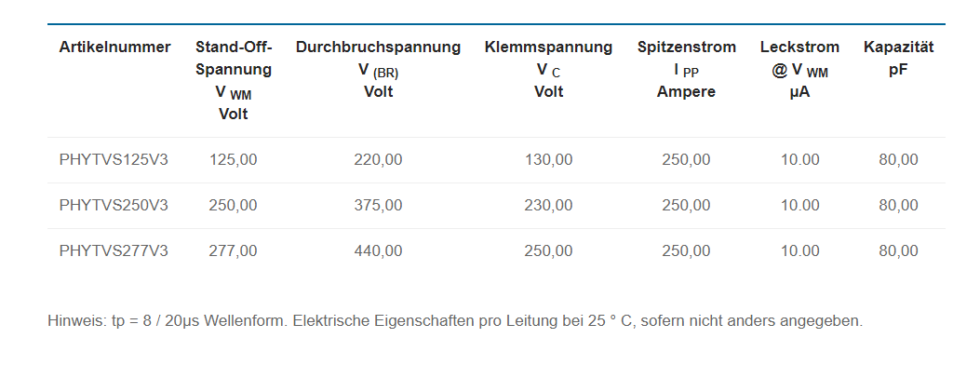Select the Stand-Off-Spannung column header
Screen dimensions: 980x365
pyautogui.click(x=233, y=81)
